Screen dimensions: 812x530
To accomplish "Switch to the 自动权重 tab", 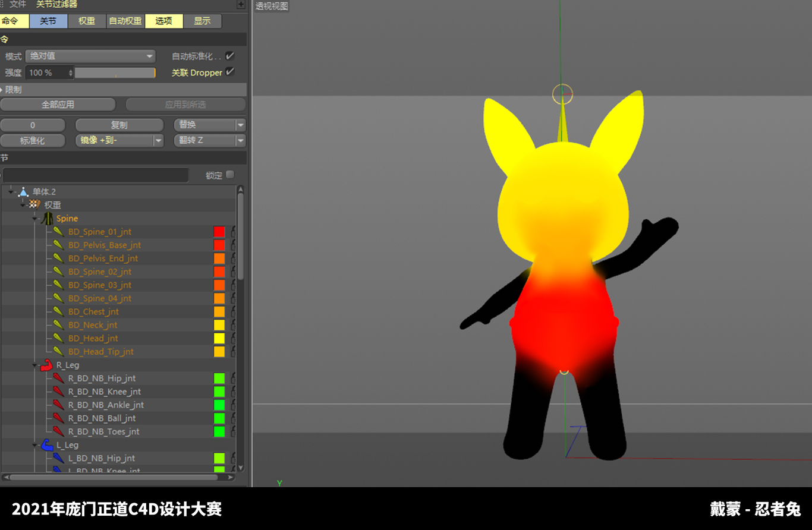I will coord(125,21).
